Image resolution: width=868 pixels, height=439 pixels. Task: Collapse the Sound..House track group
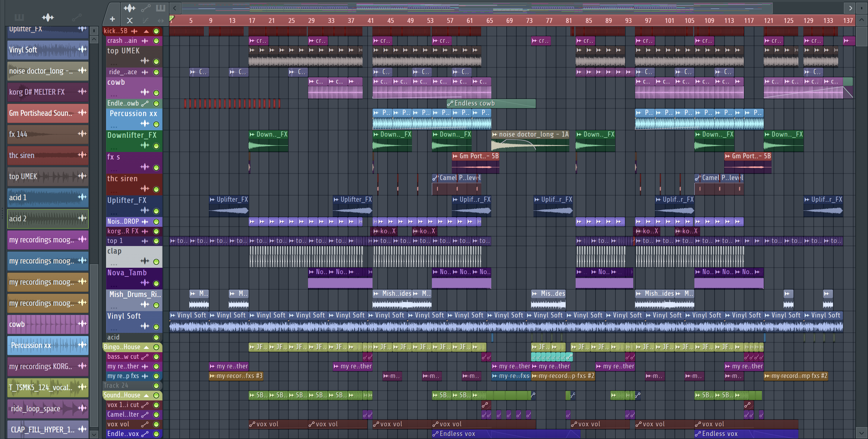[x=146, y=395]
